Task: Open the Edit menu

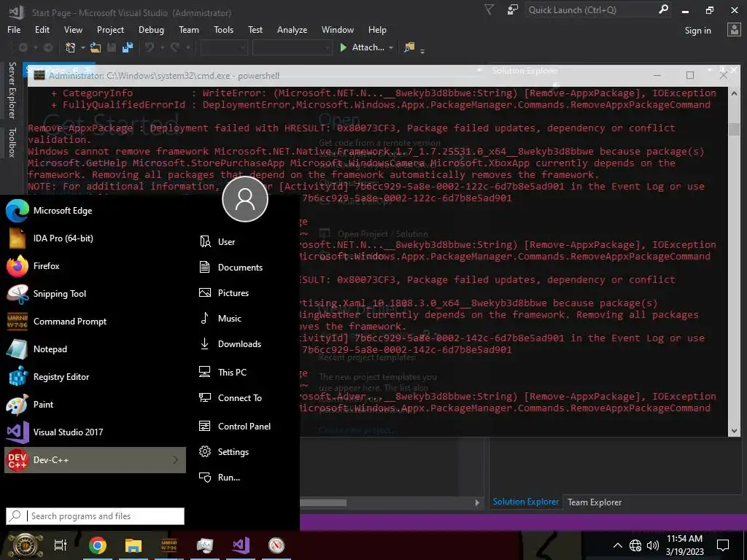Action: [42, 29]
